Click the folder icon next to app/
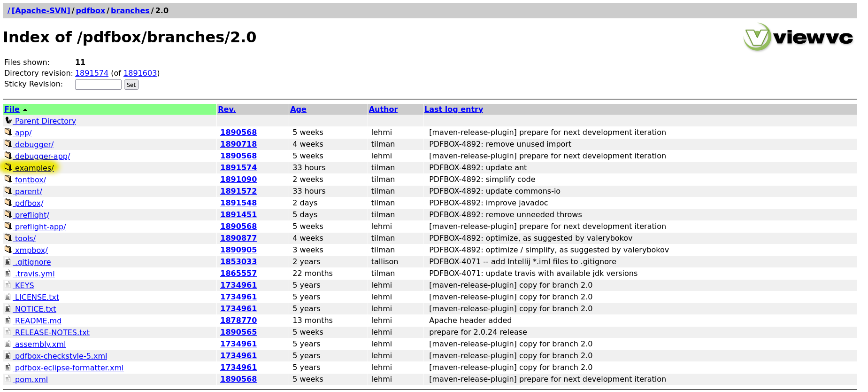Viewport: 868px width, 392px height. (8, 132)
